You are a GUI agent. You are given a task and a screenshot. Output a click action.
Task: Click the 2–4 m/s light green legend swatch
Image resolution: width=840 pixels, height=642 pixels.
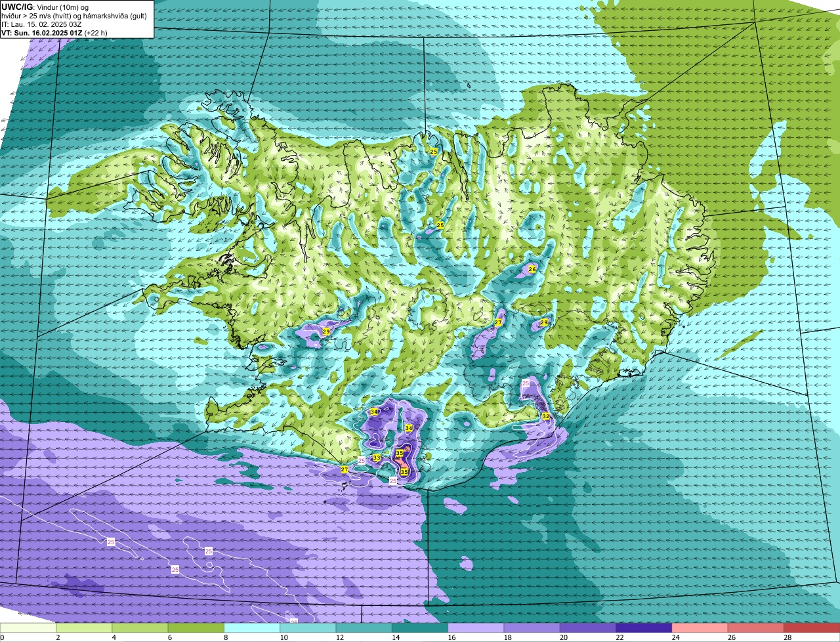[84, 628]
